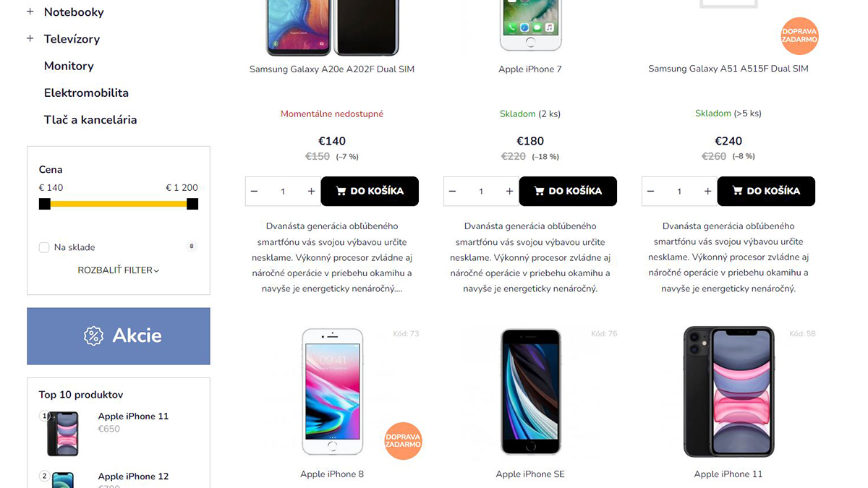Open Tlač a kancelária category

pos(90,120)
